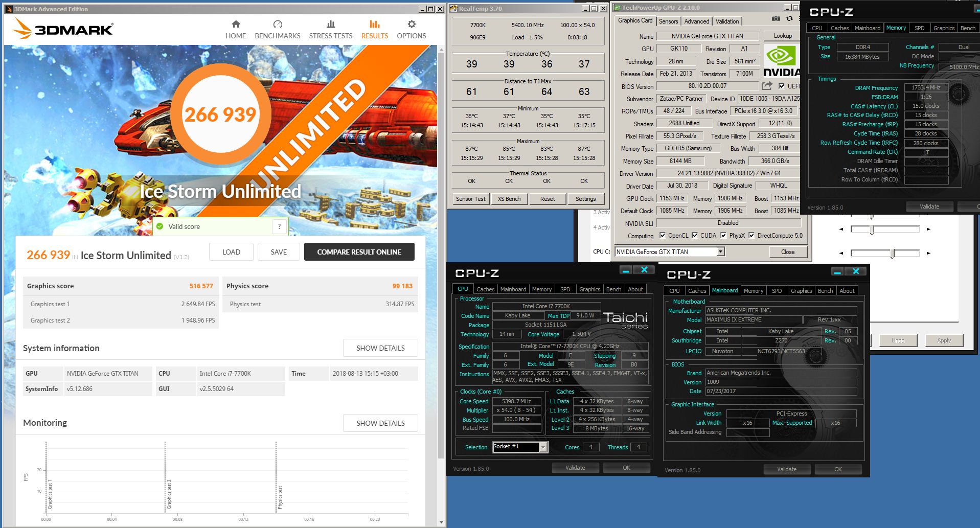Click the 3DMark title bar app icon
This screenshot has height=528, width=980.
coord(9,9)
